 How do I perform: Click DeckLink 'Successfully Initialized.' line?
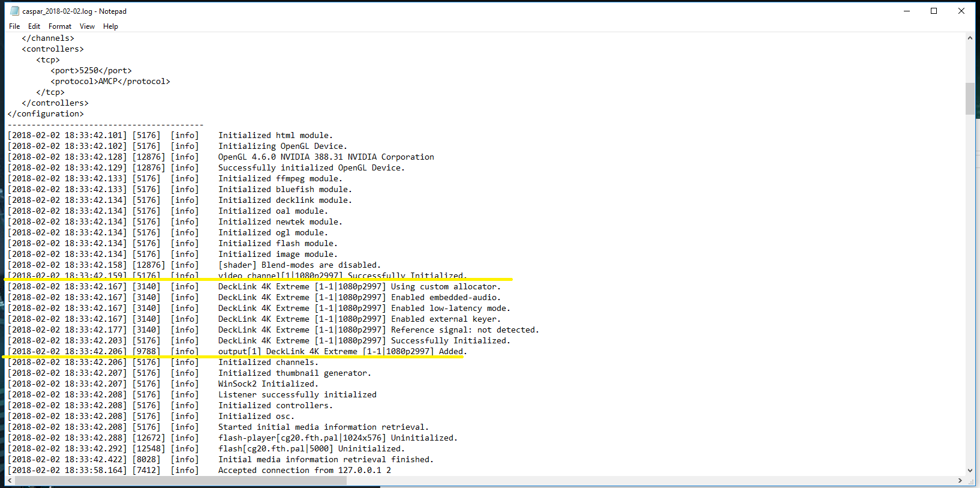click(x=364, y=341)
